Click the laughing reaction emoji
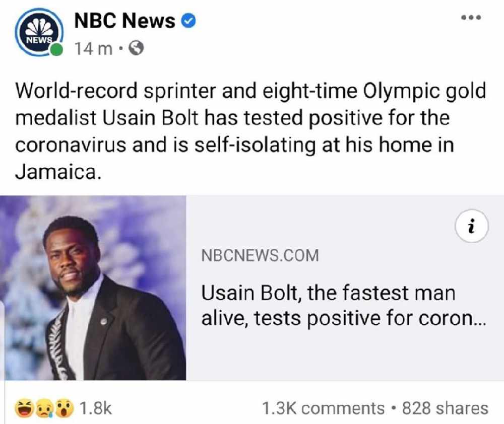The image size is (504, 424). tap(24, 408)
